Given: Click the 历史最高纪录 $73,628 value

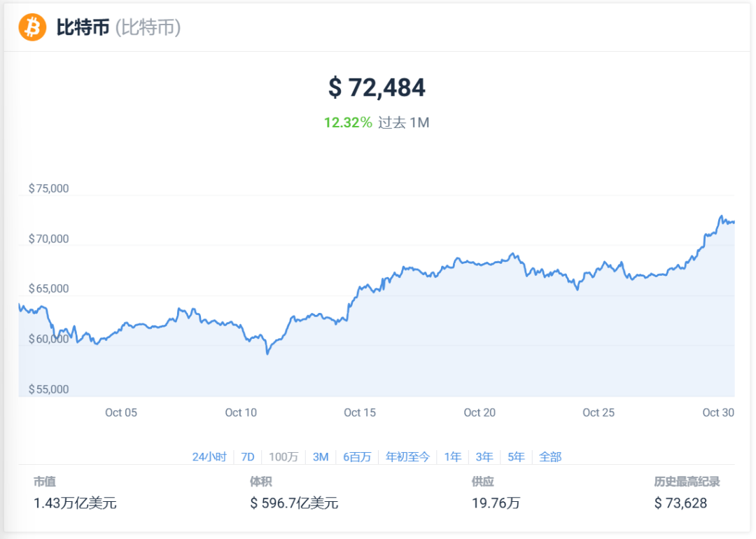Looking at the screenshot, I should coord(680,503).
